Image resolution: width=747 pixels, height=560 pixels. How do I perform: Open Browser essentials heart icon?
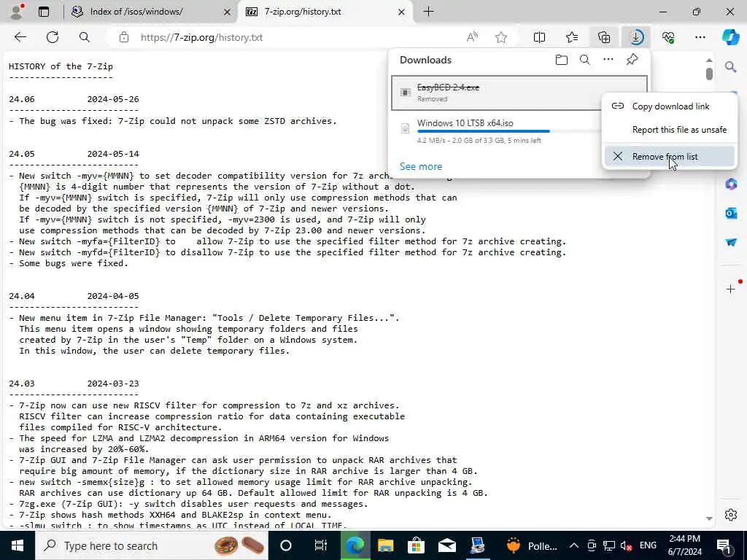[668, 37]
